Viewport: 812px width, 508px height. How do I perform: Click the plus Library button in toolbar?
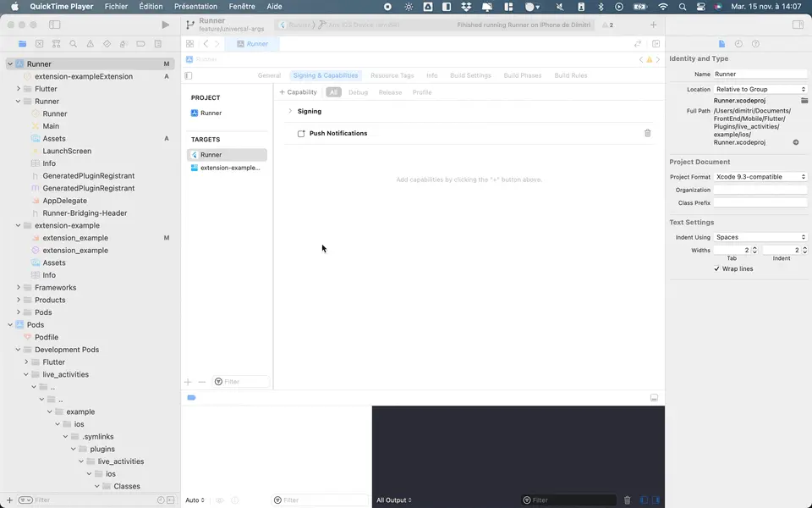click(653, 25)
